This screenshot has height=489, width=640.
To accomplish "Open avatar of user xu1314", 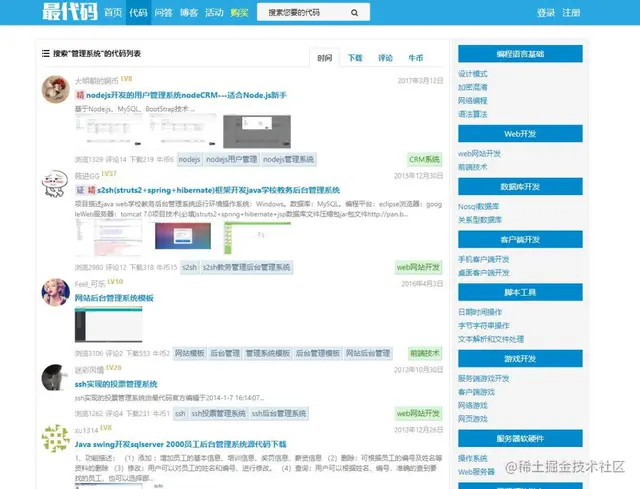I will tap(56, 438).
